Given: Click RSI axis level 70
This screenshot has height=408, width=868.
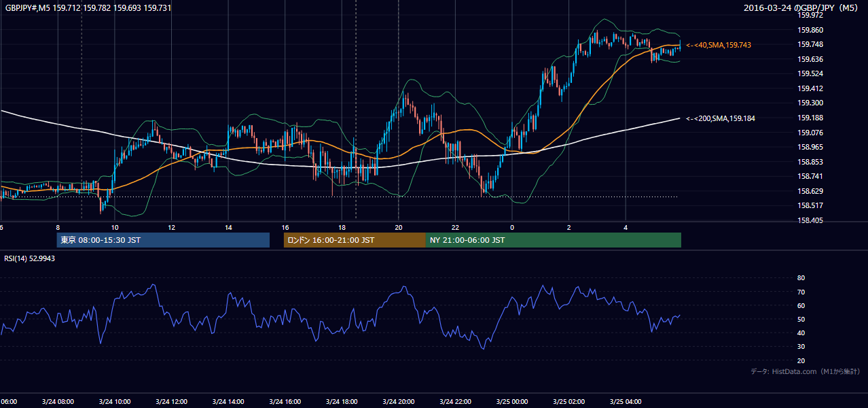Looking at the screenshot, I should coord(801,292).
